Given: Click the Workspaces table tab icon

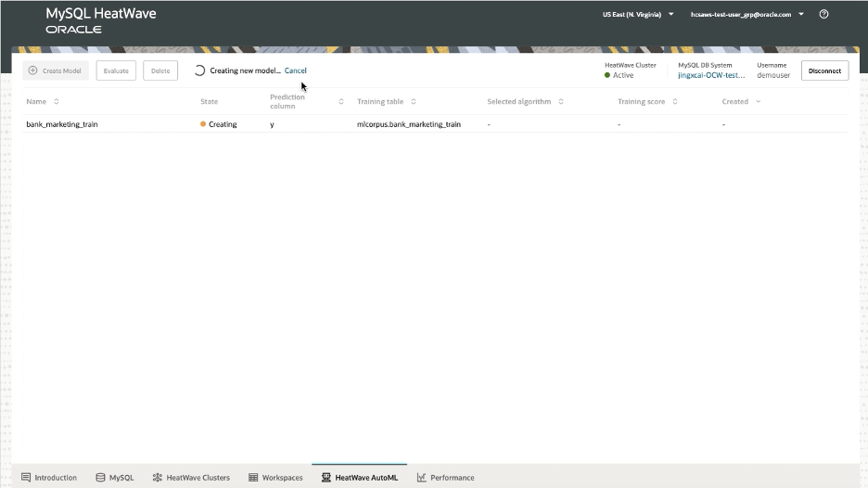Looking at the screenshot, I should pos(253,478).
